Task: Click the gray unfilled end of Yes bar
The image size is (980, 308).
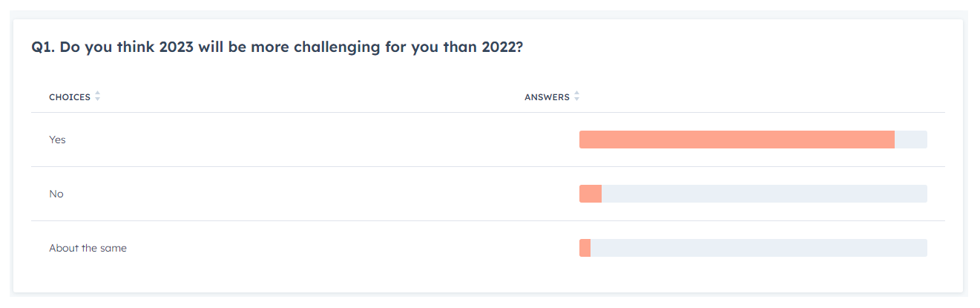Action: tap(911, 140)
